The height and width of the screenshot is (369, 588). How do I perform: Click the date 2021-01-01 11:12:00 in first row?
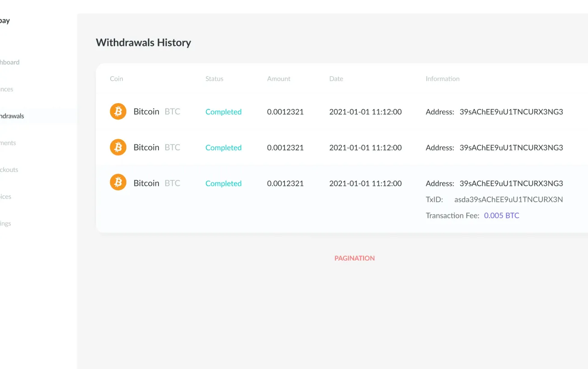pos(365,112)
